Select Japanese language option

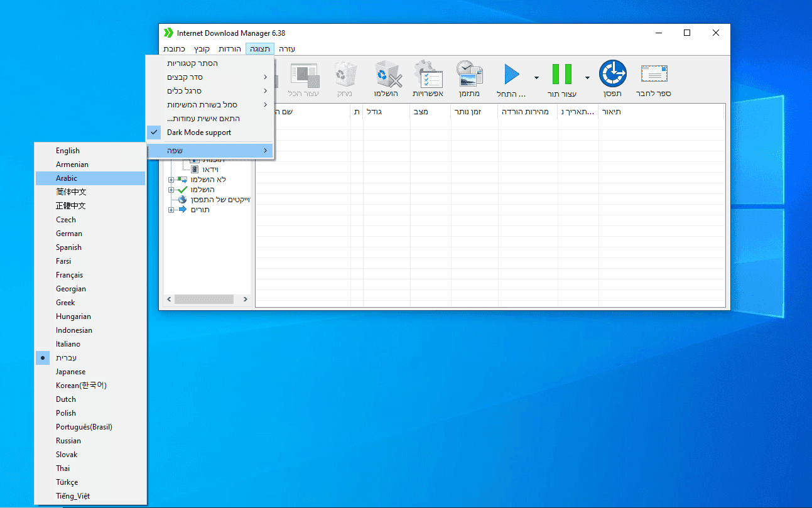point(90,372)
